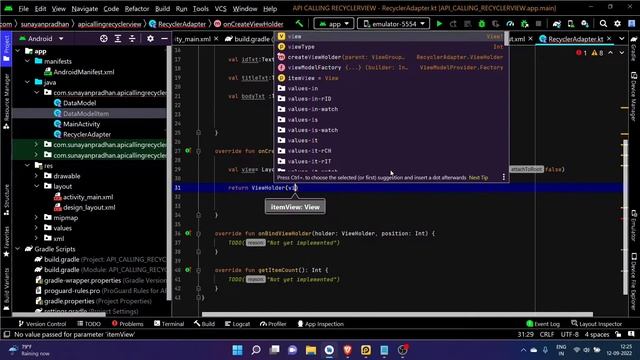The height and width of the screenshot is (360, 640).
Task: Open the File menu
Action: tap(24, 9)
